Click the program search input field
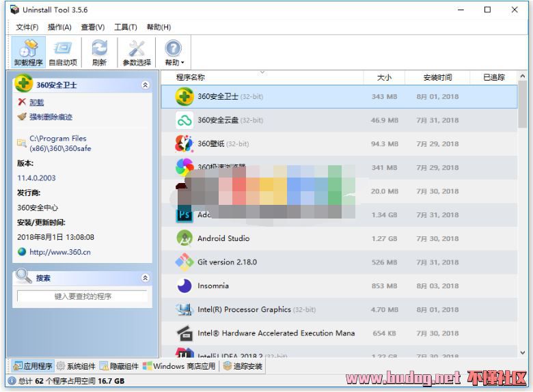The image size is (533, 392). (x=82, y=296)
